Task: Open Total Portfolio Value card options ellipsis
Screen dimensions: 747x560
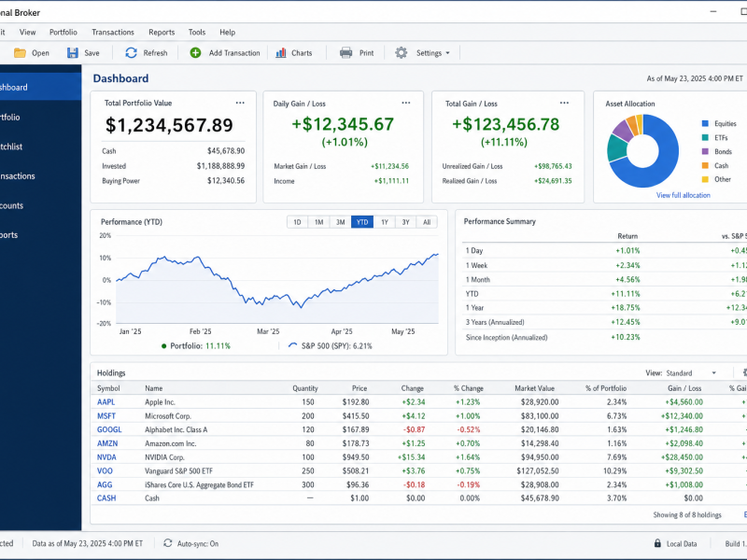Action: coord(240,103)
